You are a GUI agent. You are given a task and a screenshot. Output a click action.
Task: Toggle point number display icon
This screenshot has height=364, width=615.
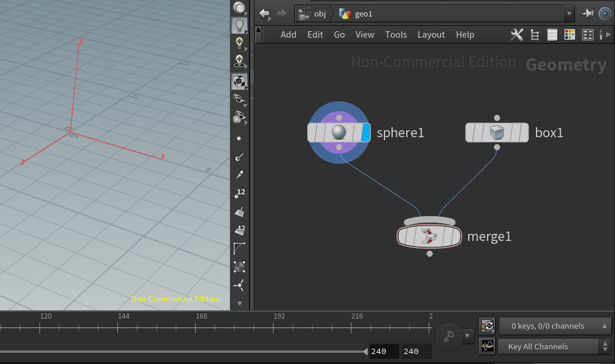(239, 193)
